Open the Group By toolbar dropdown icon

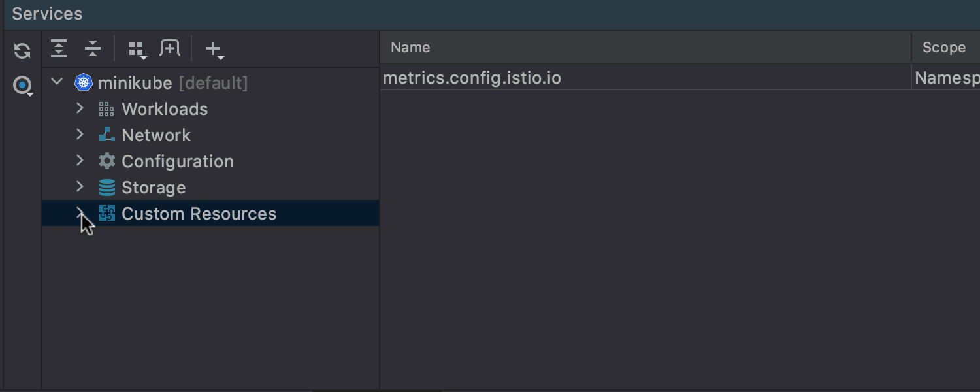click(137, 50)
